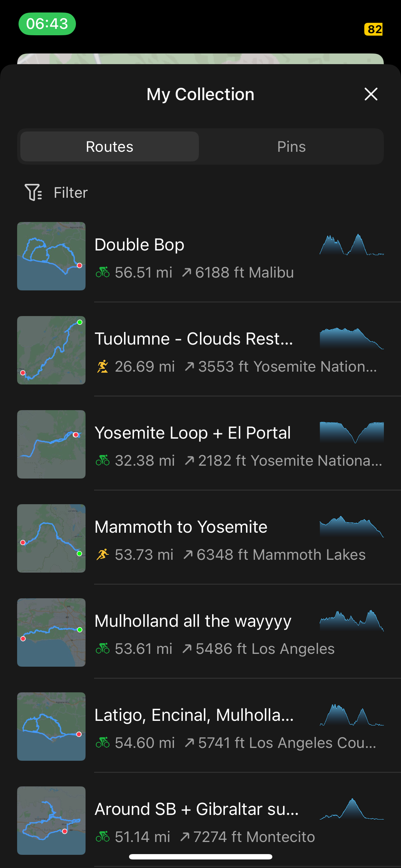Screen dimensions: 401x868
Task: Open the Mammoth to Yosemite route
Action: (209, 538)
